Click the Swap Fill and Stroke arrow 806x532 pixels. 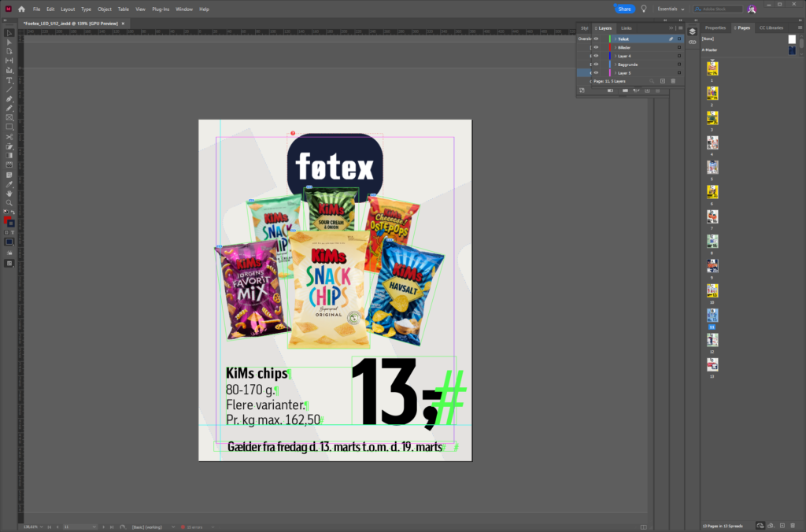point(13,212)
